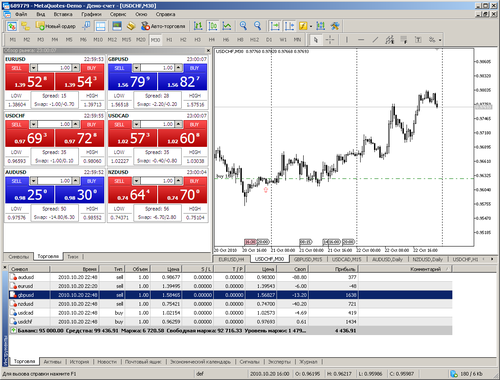Select the H1 timeframe button
The image size is (500, 380).
pos(169,40)
